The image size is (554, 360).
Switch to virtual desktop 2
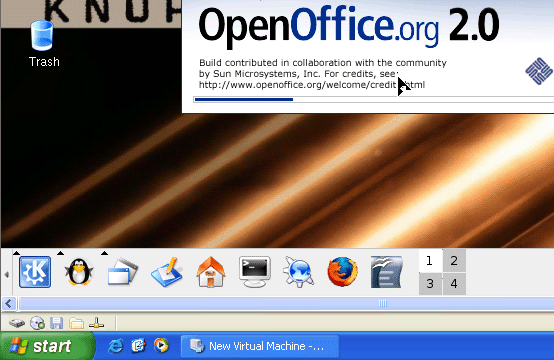click(454, 261)
